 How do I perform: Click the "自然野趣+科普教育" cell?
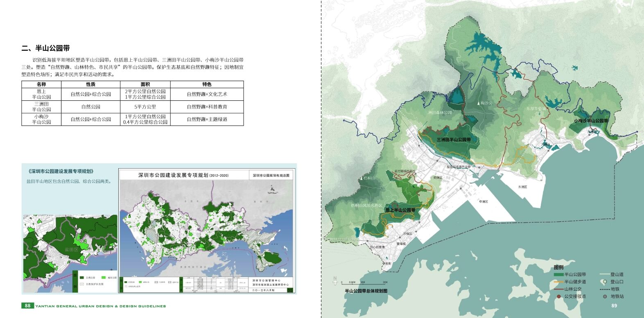tap(207, 107)
